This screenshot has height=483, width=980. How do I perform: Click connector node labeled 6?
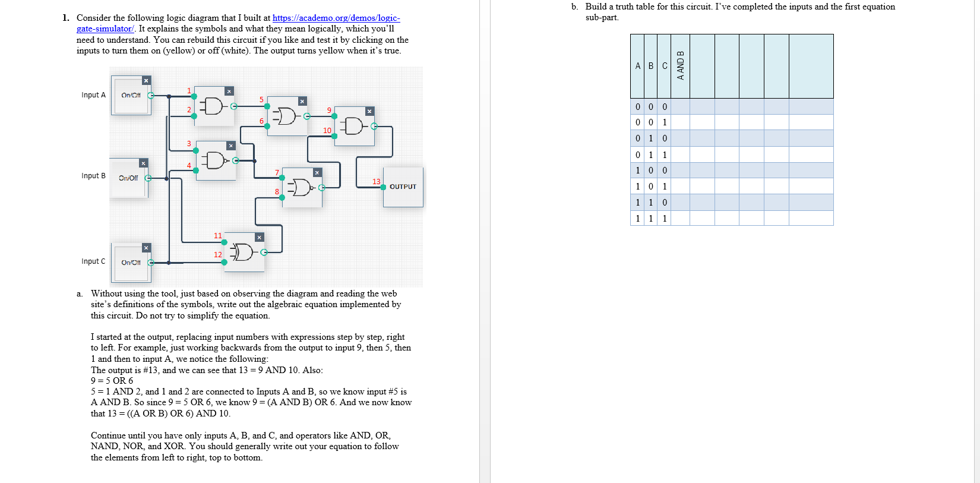coord(267,126)
